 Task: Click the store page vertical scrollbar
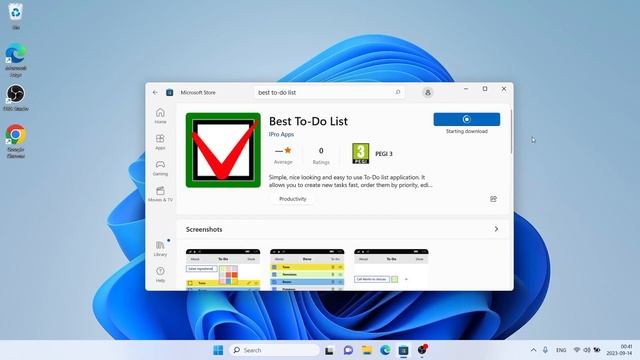[x=511, y=131]
